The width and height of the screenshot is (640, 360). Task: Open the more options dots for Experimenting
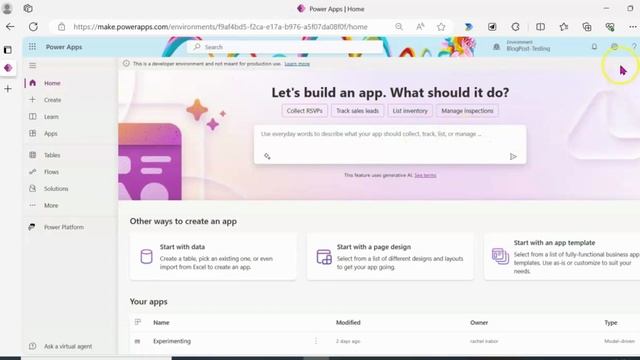click(x=316, y=341)
